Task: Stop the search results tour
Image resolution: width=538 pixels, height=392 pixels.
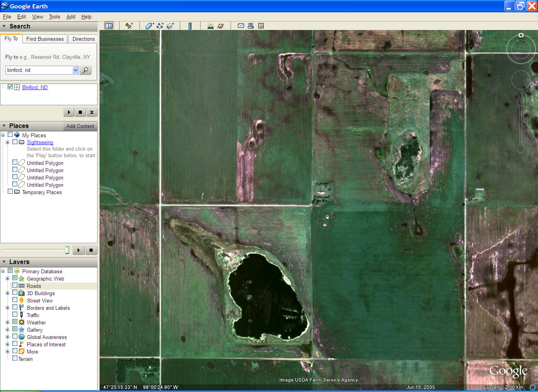Action: [80, 112]
